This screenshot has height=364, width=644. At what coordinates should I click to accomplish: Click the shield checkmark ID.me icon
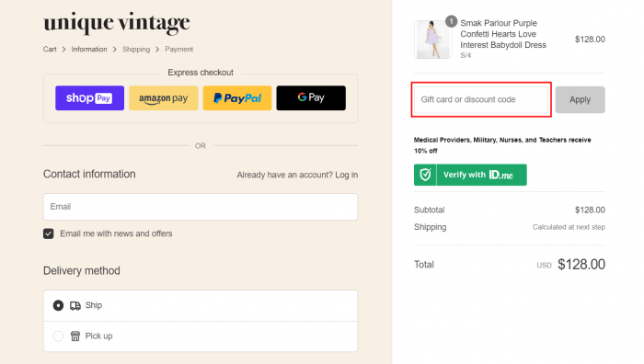(x=425, y=175)
